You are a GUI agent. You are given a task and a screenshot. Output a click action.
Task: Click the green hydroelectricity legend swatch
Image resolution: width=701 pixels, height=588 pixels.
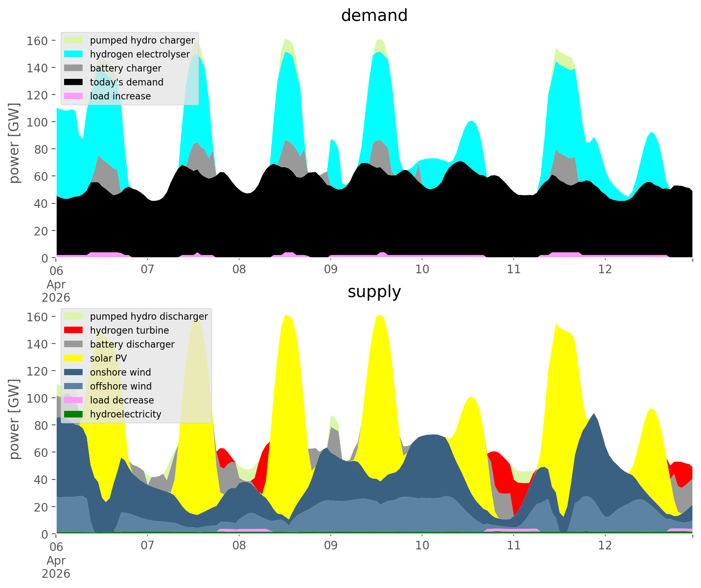[x=74, y=414]
